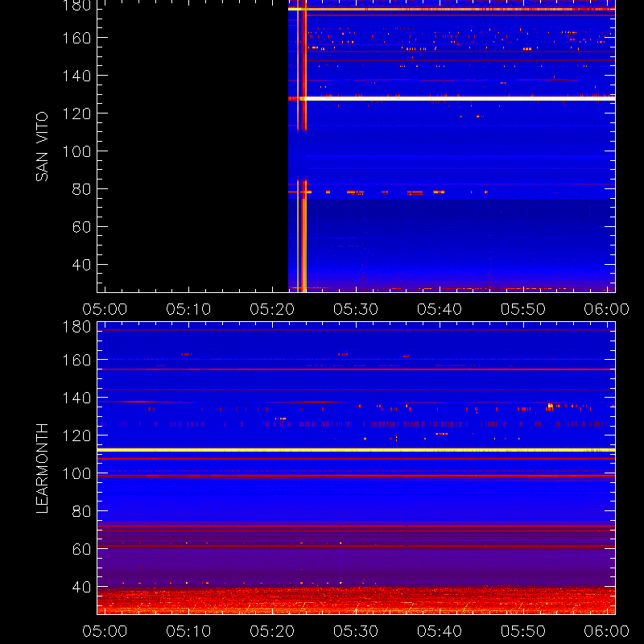644x644 pixels.
Task: Select the 120 tick label on San Vito plot
Action: (x=76, y=114)
